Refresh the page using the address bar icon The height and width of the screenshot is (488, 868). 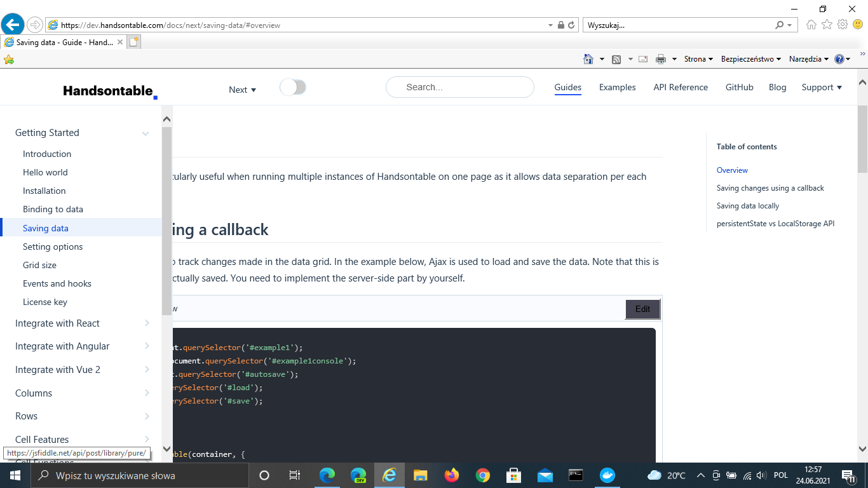click(571, 25)
